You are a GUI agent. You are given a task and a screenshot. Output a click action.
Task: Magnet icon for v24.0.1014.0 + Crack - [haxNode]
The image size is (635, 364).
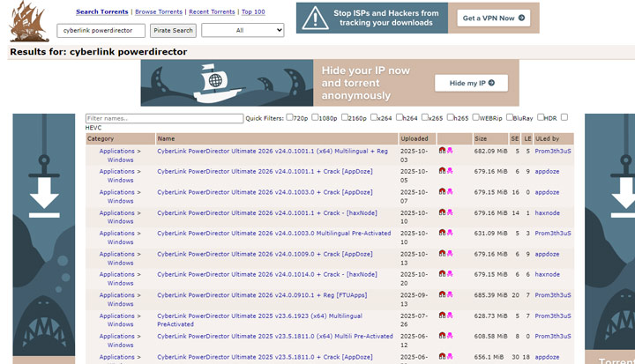tap(442, 274)
